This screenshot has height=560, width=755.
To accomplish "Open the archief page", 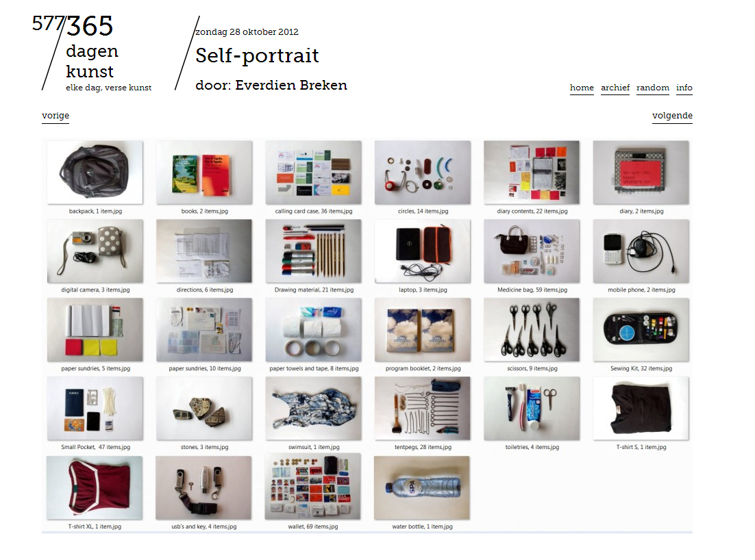I will [x=615, y=88].
